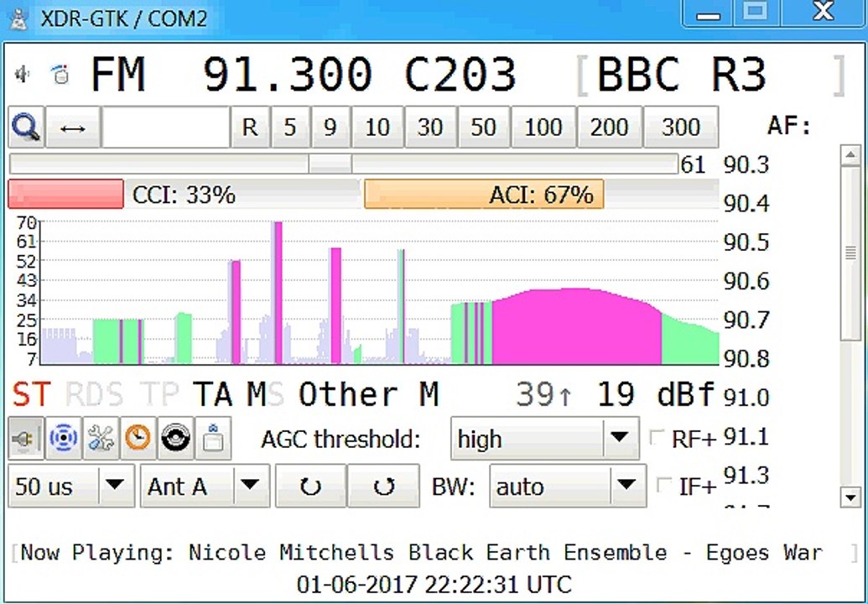Click the wide magenta spectrum hump
The width and height of the screenshot is (868, 604).
tap(577, 328)
